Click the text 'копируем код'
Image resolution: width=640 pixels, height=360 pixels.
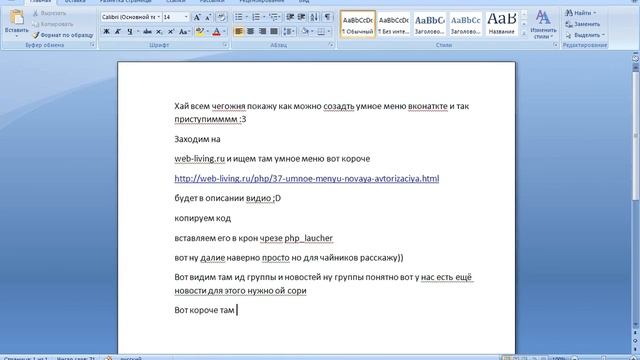tap(202, 218)
